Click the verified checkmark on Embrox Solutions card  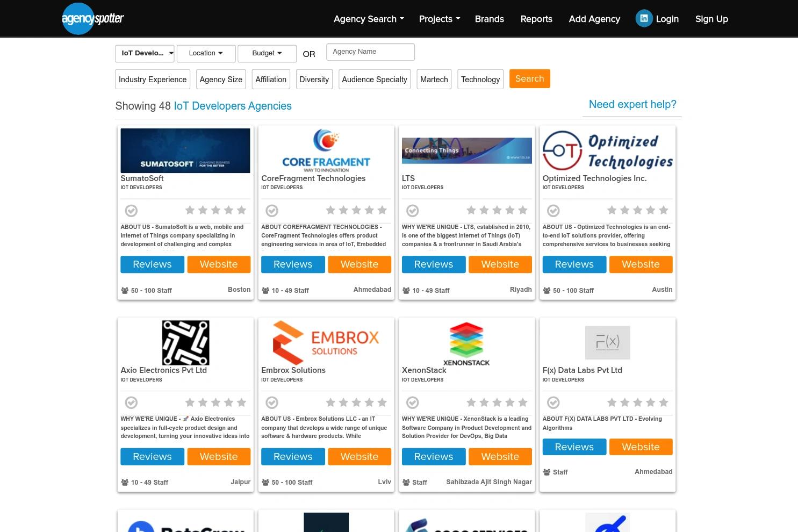pyautogui.click(x=272, y=402)
